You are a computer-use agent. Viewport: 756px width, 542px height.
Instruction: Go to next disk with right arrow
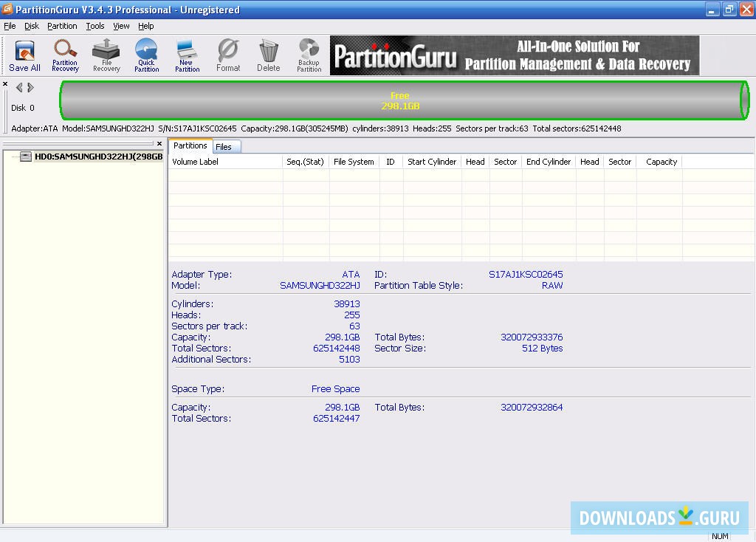click(31, 87)
